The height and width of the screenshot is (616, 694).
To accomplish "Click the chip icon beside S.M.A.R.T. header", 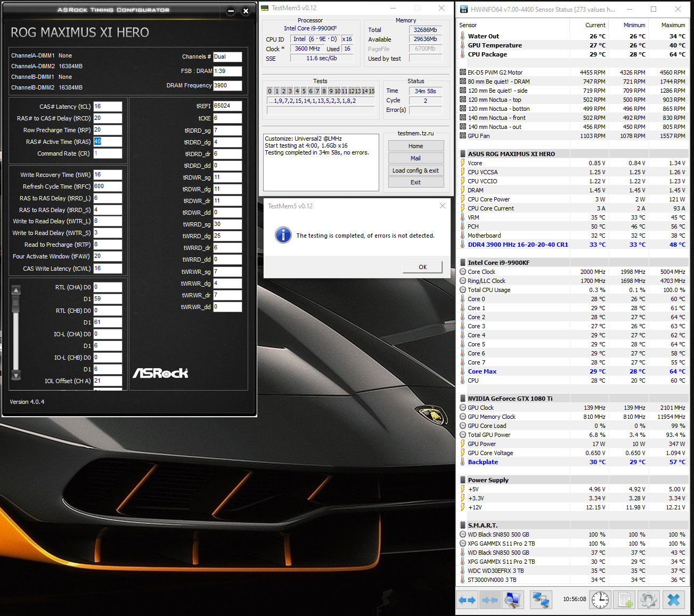I will tap(463, 525).
